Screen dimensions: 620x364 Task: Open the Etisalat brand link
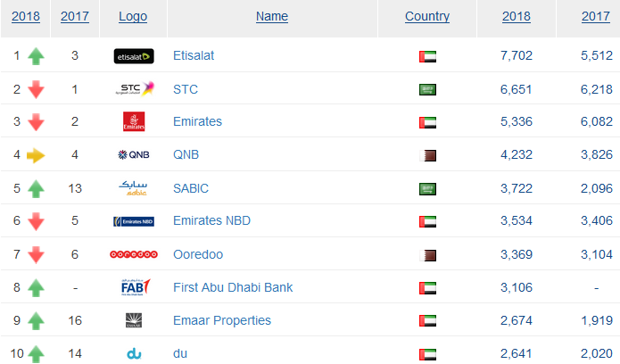tap(194, 55)
